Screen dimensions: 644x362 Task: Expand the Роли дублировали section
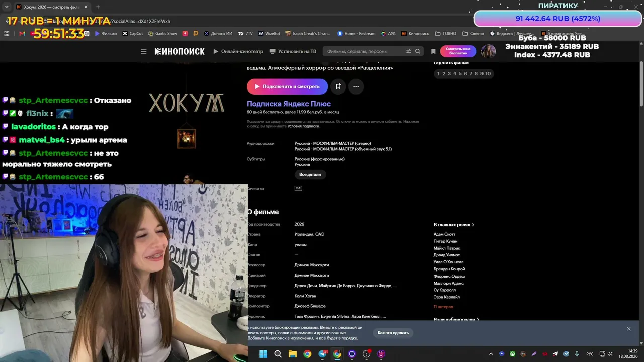coord(456,319)
